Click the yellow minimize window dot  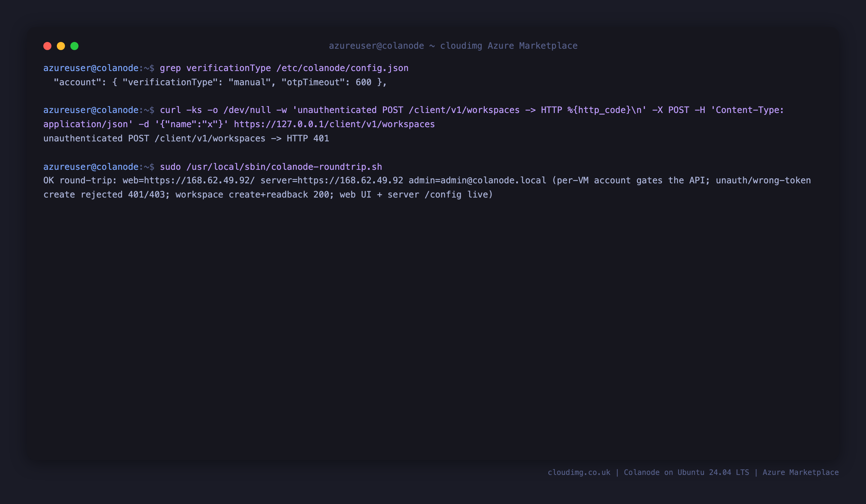61,46
